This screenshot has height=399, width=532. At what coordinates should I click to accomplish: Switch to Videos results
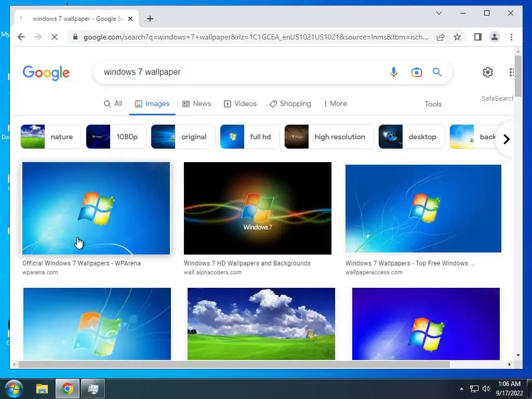tap(240, 104)
